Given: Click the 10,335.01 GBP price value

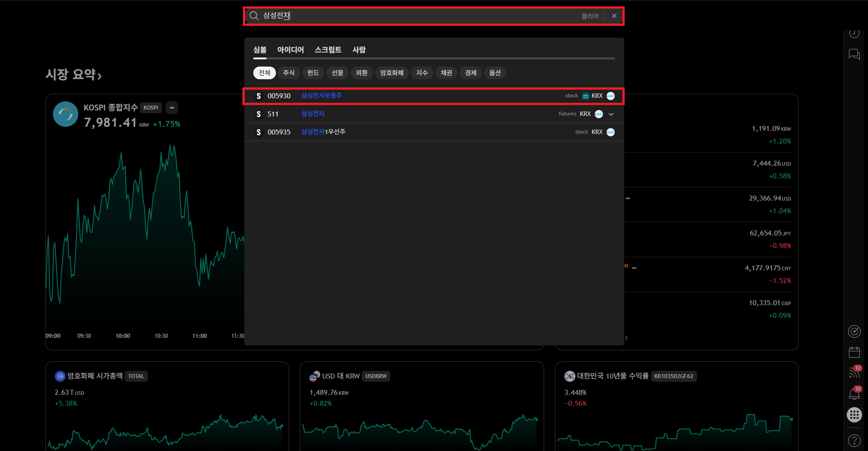Looking at the screenshot, I should [x=770, y=303].
